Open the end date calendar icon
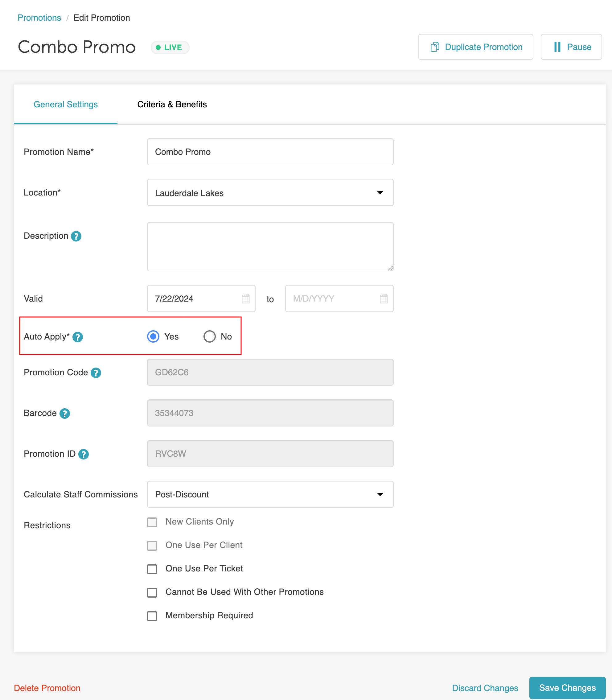Image resolution: width=612 pixels, height=700 pixels. click(x=384, y=299)
